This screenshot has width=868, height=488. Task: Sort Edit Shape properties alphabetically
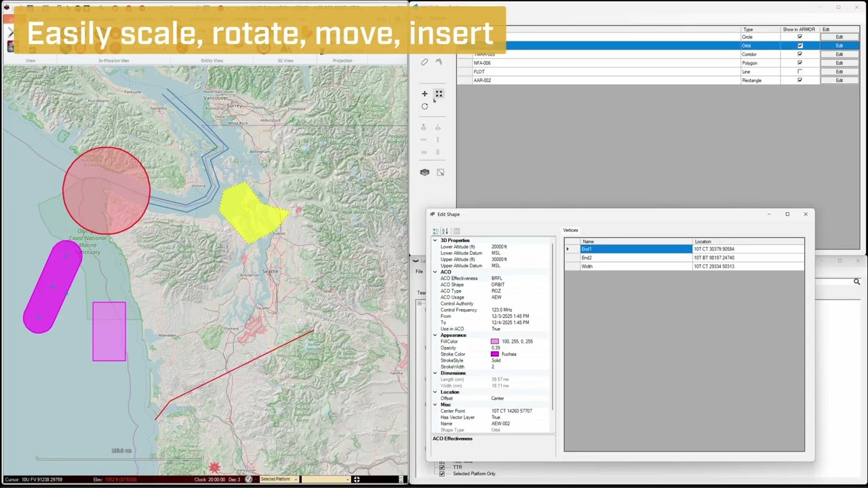coord(445,231)
